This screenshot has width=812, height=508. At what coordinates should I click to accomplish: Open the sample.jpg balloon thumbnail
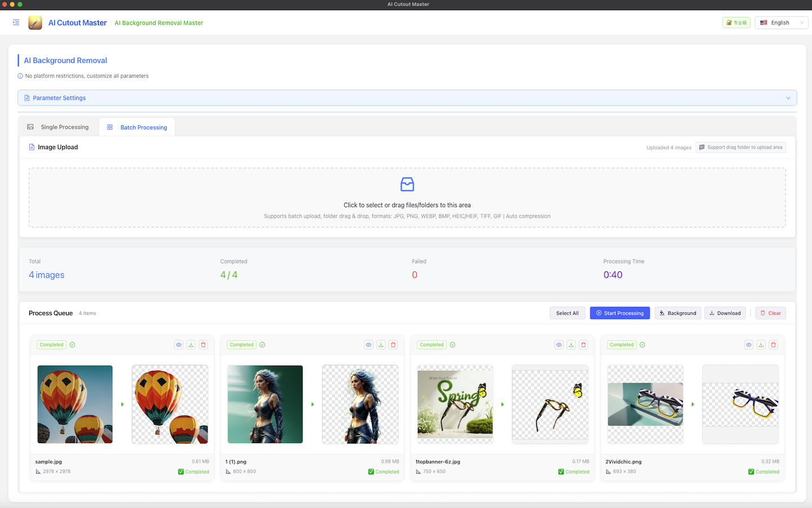pos(74,404)
